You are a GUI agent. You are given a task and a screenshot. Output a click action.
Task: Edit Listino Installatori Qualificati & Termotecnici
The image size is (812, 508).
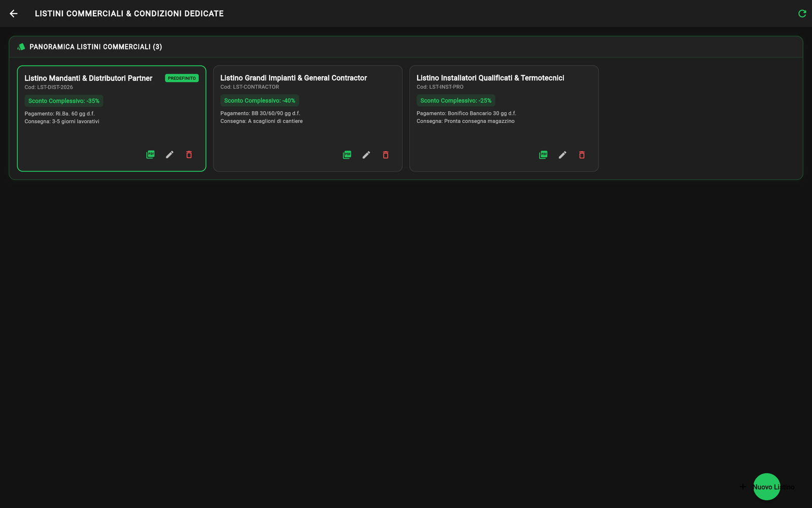click(562, 155)
